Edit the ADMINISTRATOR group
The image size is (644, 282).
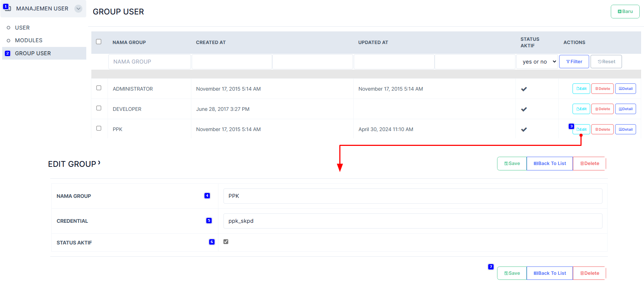pos(581,89)
